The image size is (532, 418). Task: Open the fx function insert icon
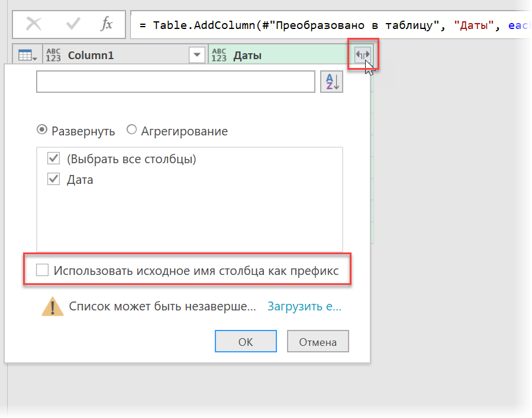click(107, 24)
